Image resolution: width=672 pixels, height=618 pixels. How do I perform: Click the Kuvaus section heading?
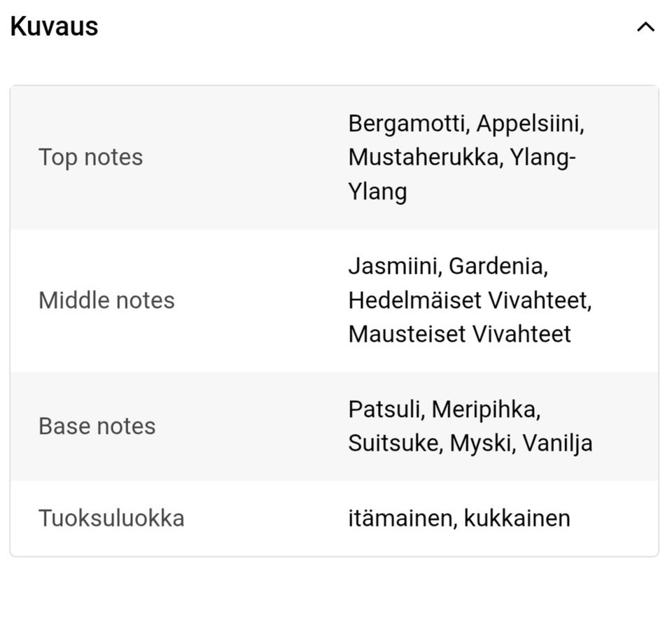coord(54,27)
